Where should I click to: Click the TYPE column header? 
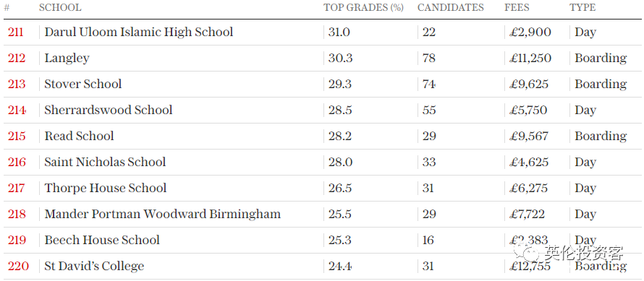pyautogui.click(x=582, y=7)
